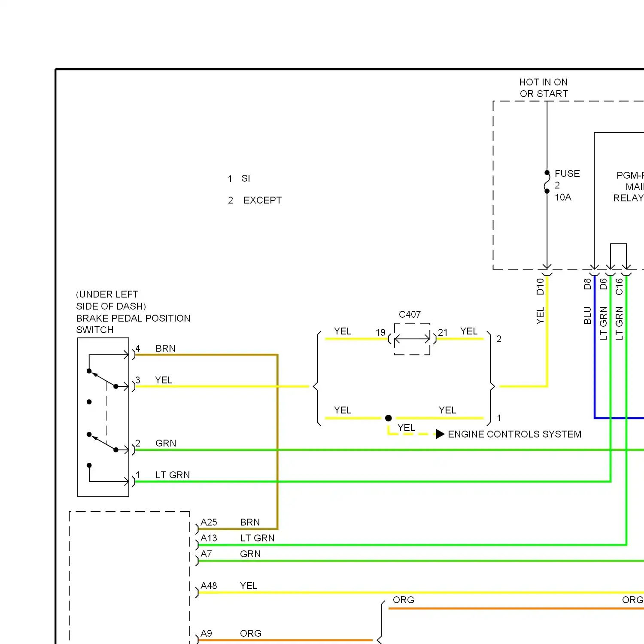
Task: Click 'YEL' label on dashed branch wire
Action: (x=406, y=428)
